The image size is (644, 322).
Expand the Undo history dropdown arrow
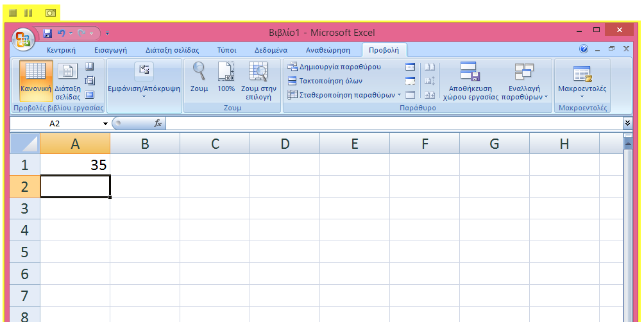click(71, 33)
